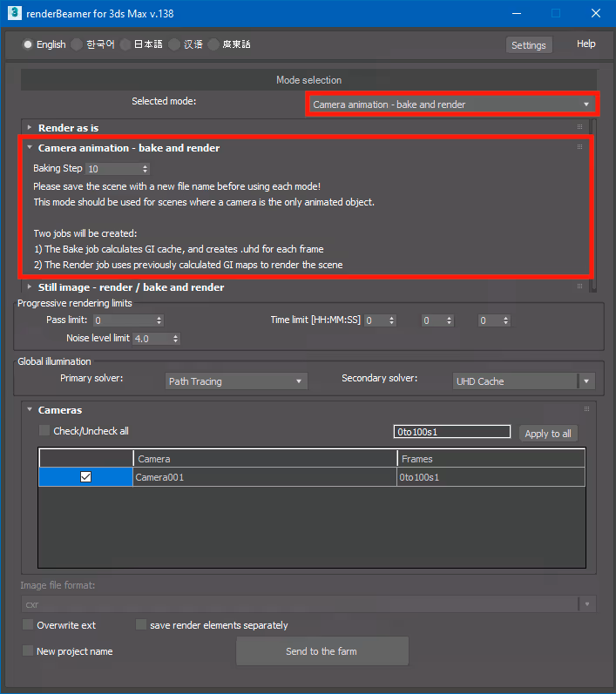The height and width of the screenshot is (694, 616).
Task: Open the Secondary solver UHD Cache dropdown
Action: click(x=524, y=381)
